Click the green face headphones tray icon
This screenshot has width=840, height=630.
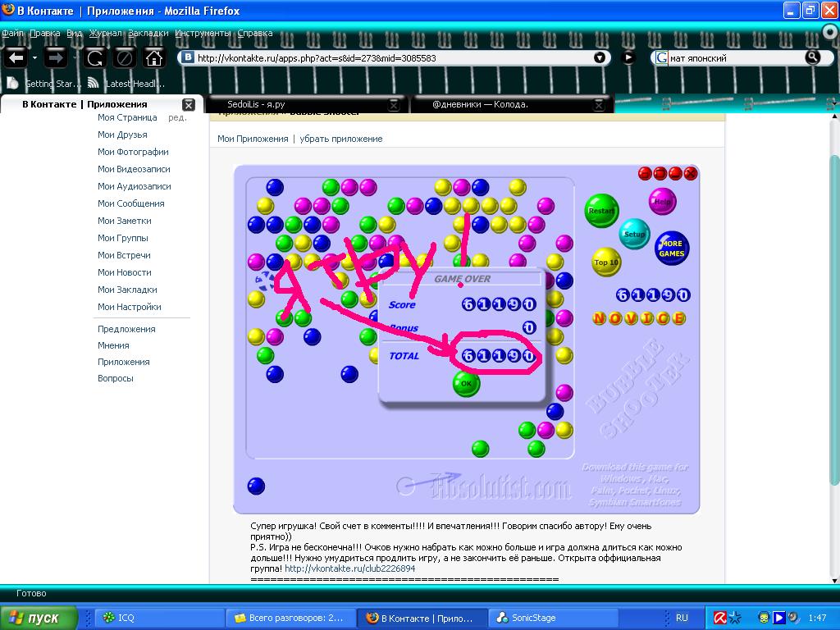765,618
